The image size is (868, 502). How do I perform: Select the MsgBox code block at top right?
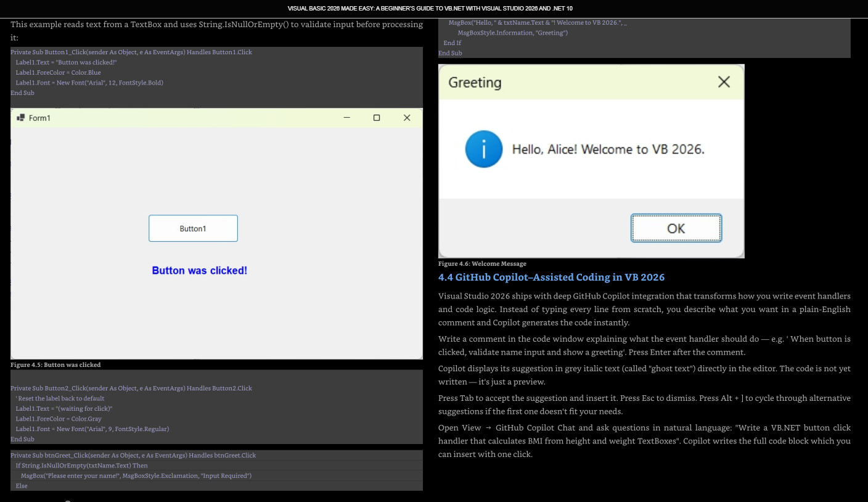[x=644, y=38]
